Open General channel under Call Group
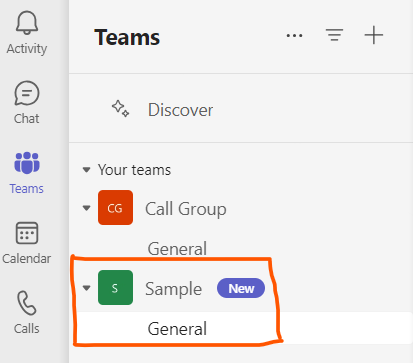This screenshot has width=413, height=363. coord(177,249)
